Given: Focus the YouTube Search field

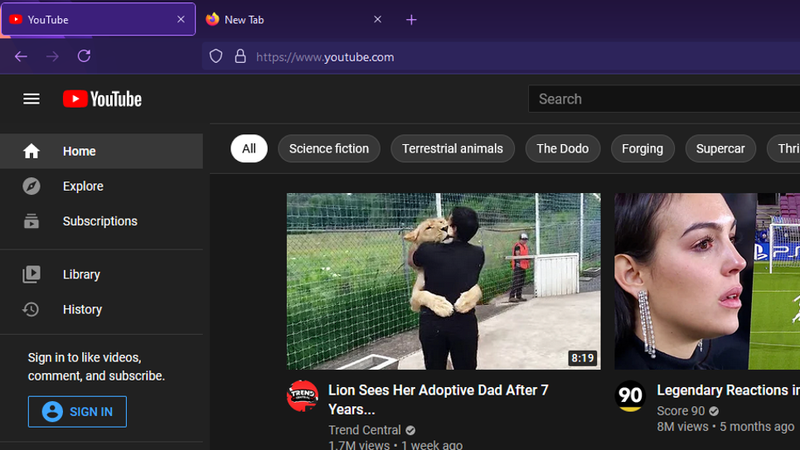Looking at the screenshot, I should 664,99.
